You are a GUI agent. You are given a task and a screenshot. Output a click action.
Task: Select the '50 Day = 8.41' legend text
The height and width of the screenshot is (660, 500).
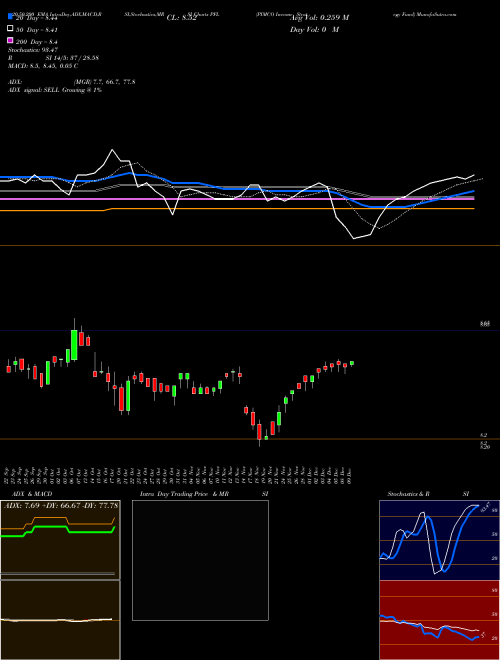pos(37,30)
